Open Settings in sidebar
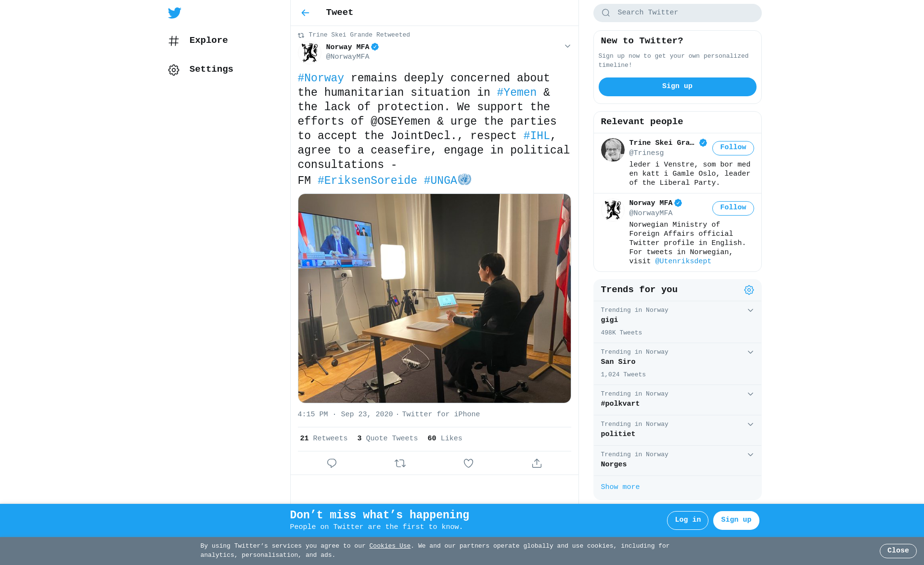The image size is (924, 565). [x=201, y=69]
